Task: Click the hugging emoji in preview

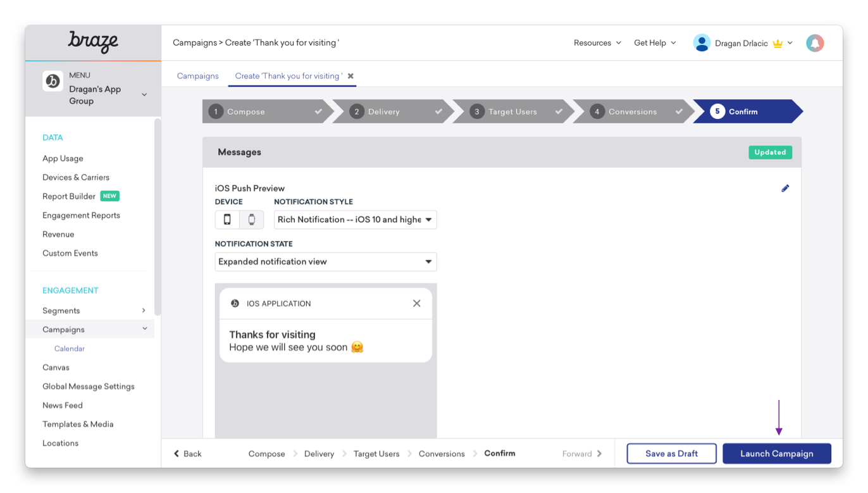Action: click(357, 347)
